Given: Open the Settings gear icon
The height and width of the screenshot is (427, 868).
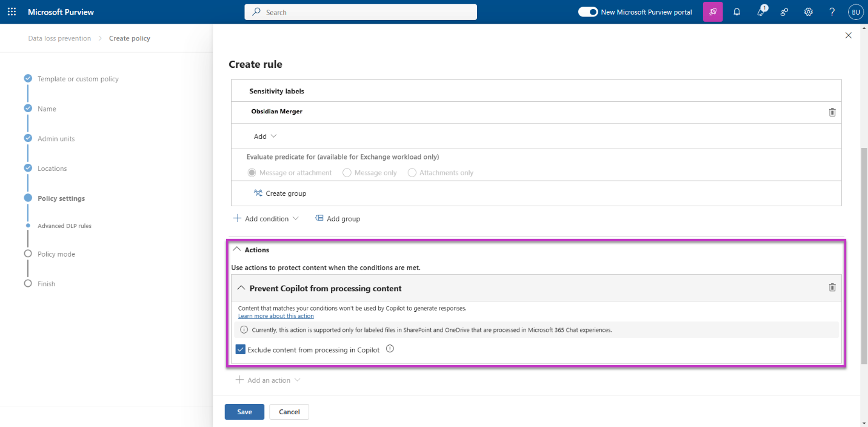Looking at the screenshot, I should pos(808,12).
